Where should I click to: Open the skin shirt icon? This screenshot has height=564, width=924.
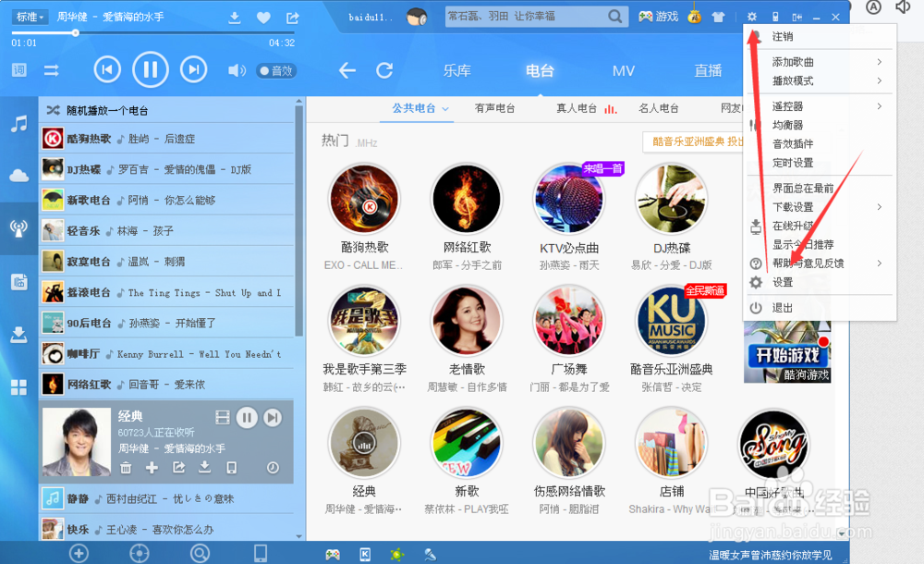[x=718, y=18]
